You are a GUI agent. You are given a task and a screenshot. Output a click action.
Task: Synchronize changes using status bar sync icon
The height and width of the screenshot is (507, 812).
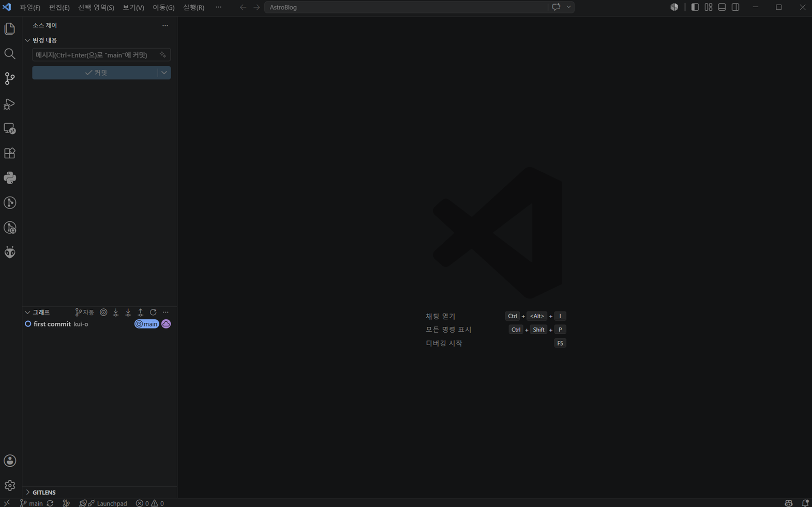tap(50, 503)
